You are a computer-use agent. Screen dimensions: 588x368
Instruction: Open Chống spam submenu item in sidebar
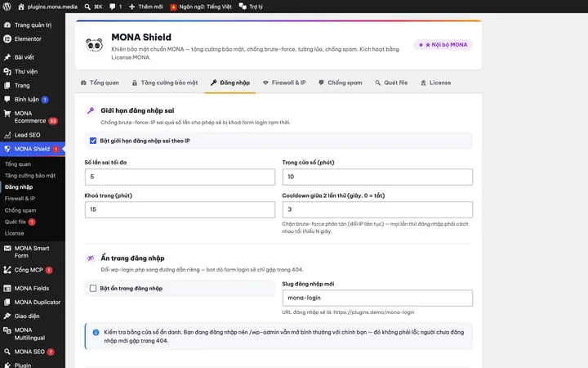[20, 210]
